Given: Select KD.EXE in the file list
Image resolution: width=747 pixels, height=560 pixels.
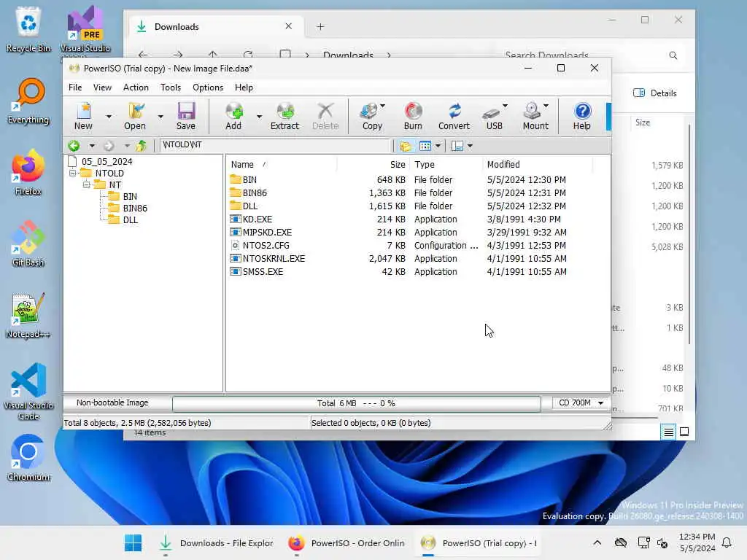Looking at the screenshot, I should point(258,219).
